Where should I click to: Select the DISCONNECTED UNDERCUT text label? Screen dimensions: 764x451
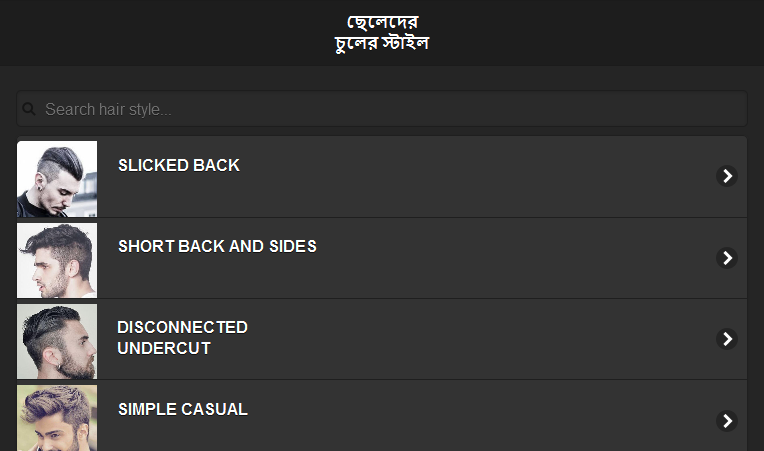(x=182, y=338)
